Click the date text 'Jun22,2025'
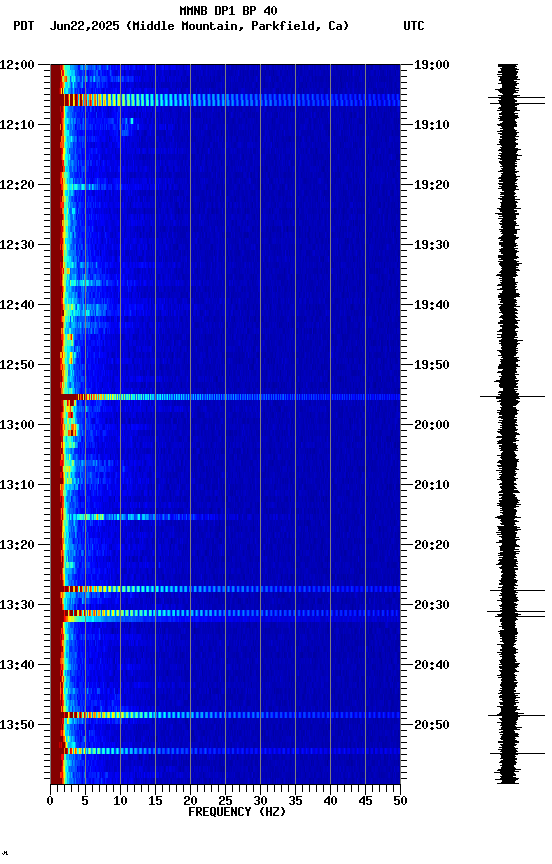The width and height of the screenshot is (552, 864). [84, 26]
